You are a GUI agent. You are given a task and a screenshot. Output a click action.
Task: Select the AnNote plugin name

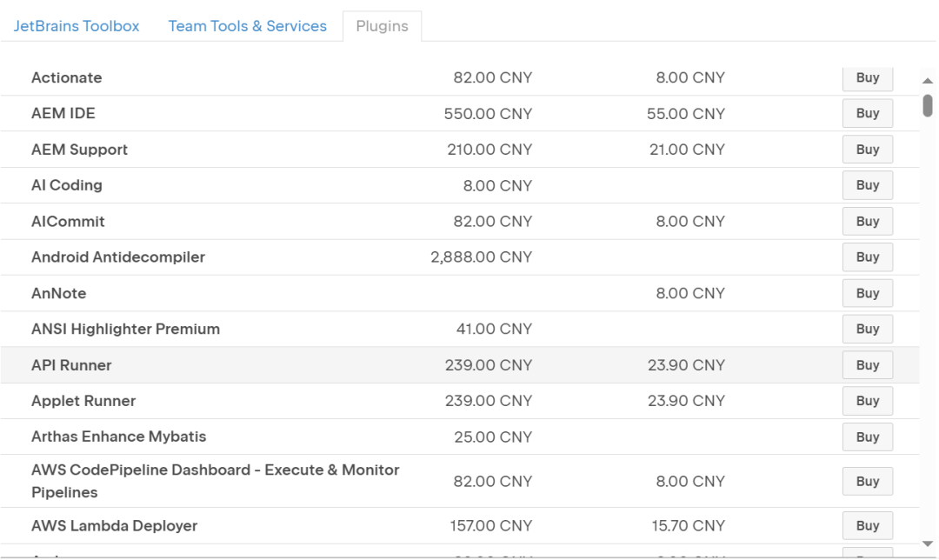(x=59, y=293)
